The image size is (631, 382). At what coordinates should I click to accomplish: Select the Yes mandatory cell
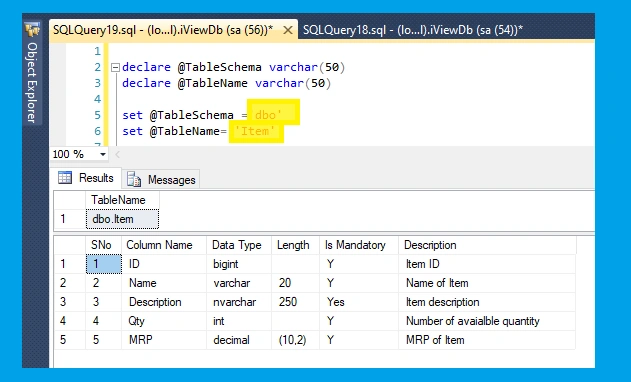click(359, 302)
